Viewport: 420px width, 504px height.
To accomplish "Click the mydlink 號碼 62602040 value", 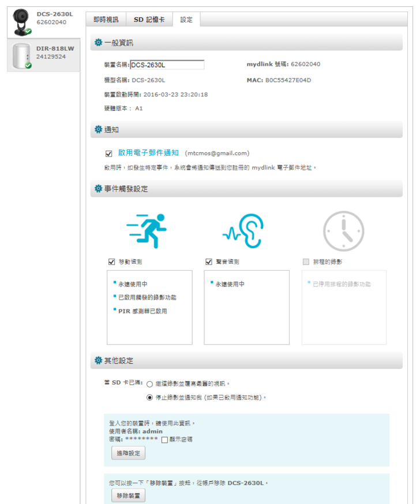I will pos(305,64).
